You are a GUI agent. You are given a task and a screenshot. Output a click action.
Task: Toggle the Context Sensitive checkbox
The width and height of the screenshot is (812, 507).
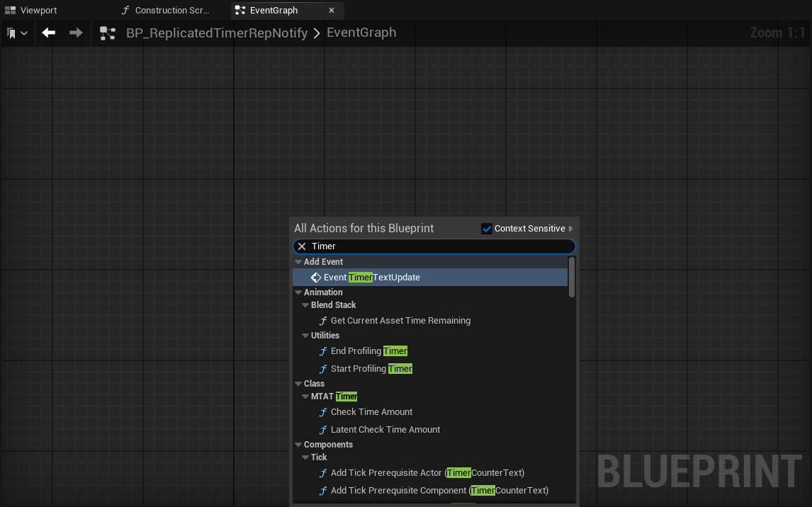[486, 229]
